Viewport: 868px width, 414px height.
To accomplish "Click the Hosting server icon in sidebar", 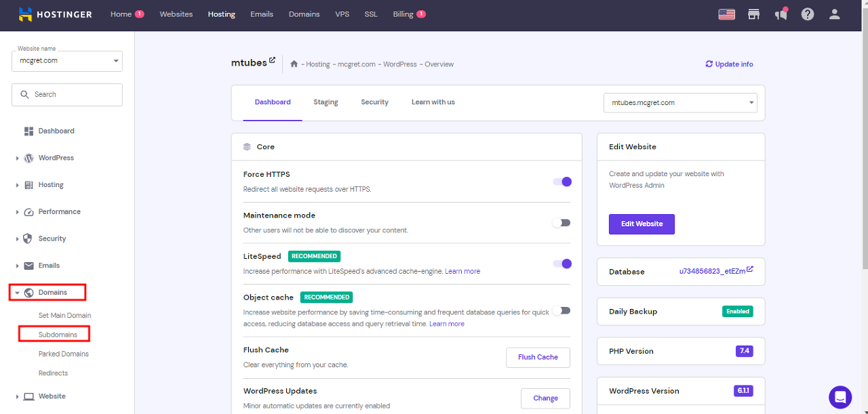I will (28, 185).
